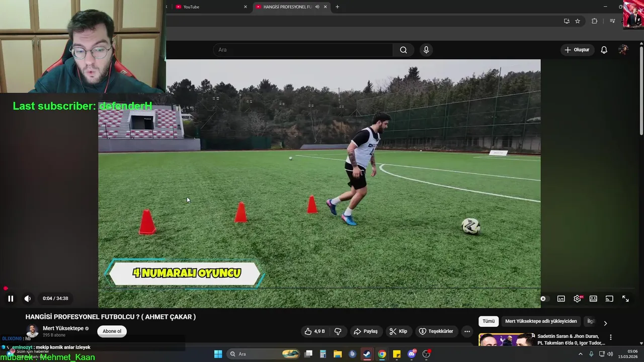
Task: Open the Sadettin Saran & Jhon Duran video thumbnail
Action: (x=506, y=340)
